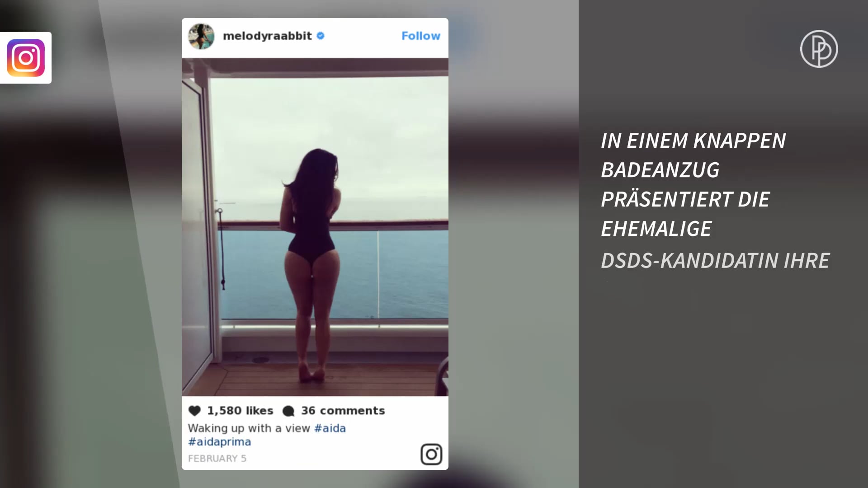Screen dimensions: 868x488
Task: Click the 'DSDS-KANDIDATIN IHRE' subtitle line
Action: [715, 261]
